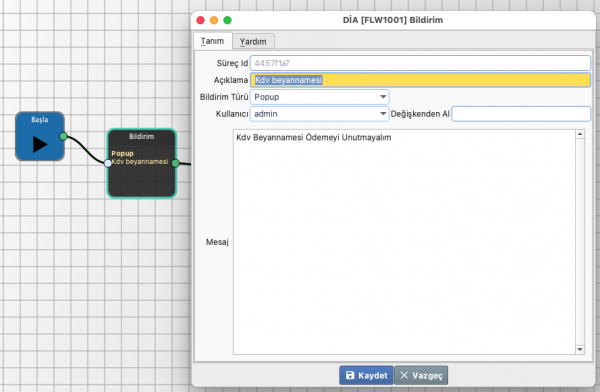Expand the Kullanıcı admin dropdown
The height and width of the screenshot is (392, 600).
320,114
